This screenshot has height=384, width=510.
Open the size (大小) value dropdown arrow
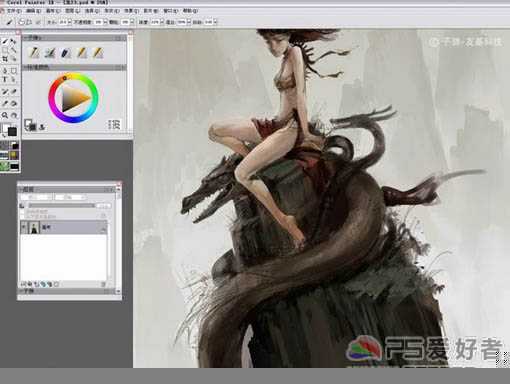(x=70, y=22)
